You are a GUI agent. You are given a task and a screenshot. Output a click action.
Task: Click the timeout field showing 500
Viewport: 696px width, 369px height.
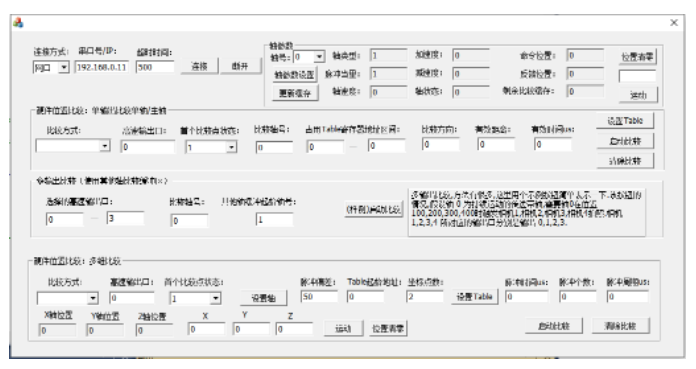tap(155, 67)
